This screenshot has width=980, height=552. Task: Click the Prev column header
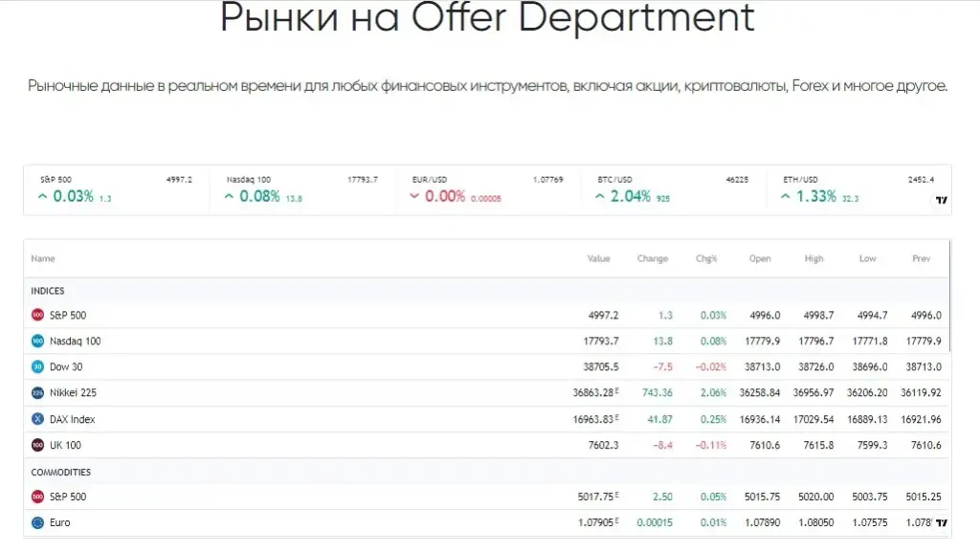(922, 258)
